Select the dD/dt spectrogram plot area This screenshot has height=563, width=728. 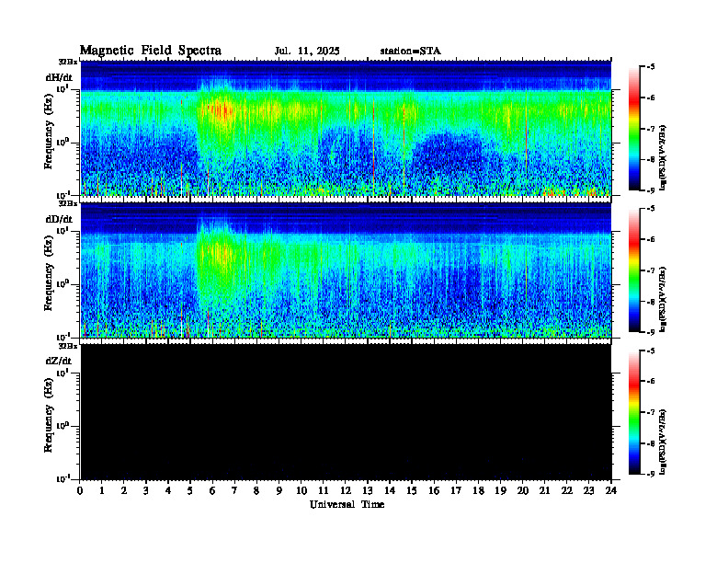tap(346, 270)
